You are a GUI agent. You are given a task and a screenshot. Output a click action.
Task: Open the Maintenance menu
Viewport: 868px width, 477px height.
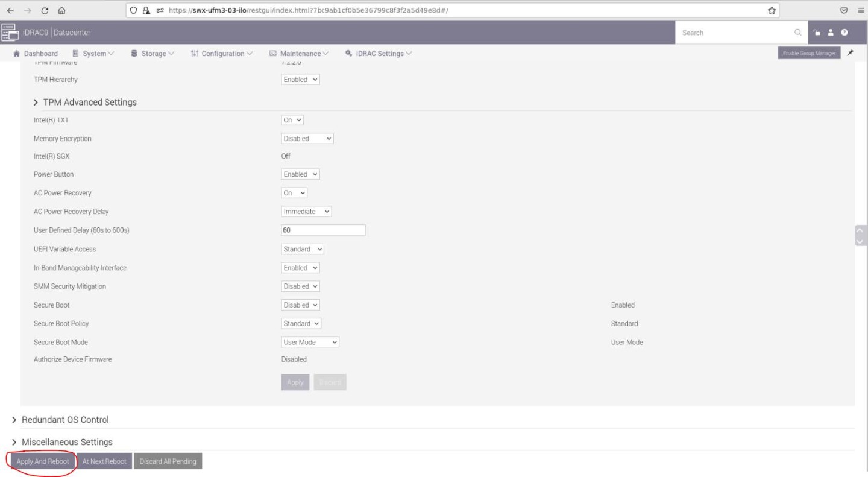300,54
